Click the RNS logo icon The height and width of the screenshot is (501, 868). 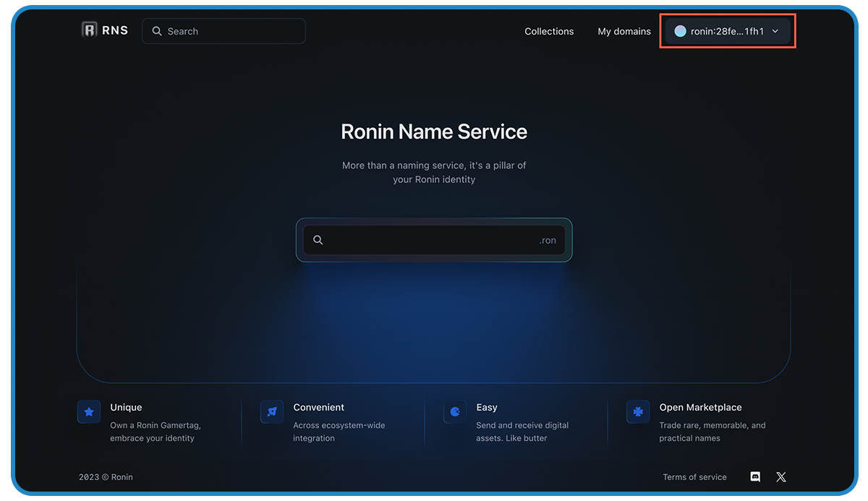[x=89, y=30]
